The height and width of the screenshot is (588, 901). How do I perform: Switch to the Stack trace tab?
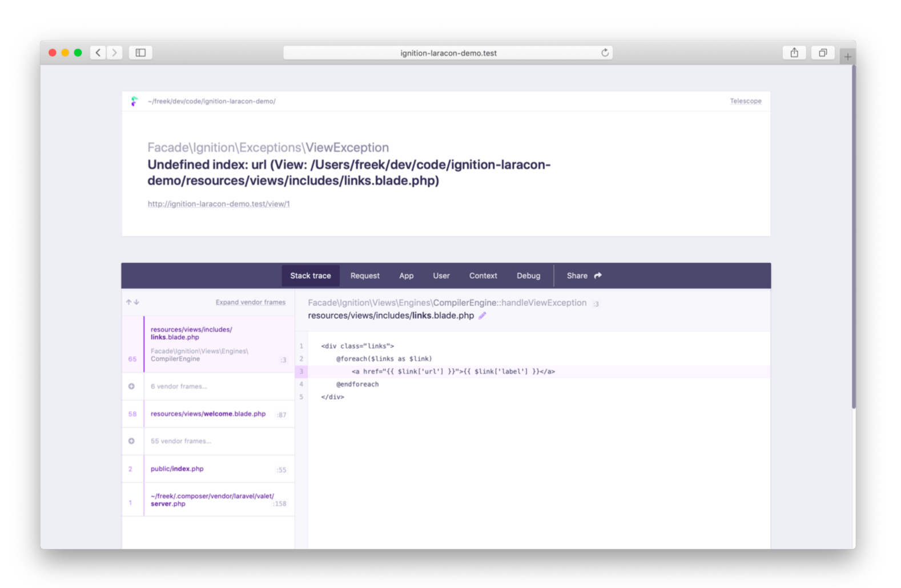(311, 276)
